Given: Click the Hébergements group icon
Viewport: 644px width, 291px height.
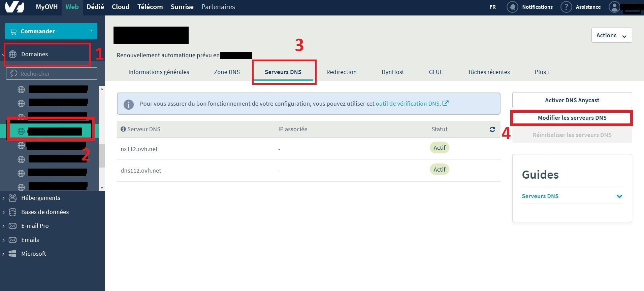Looking at the screenshot, I should pyautogui.click(x=13, y=198).
